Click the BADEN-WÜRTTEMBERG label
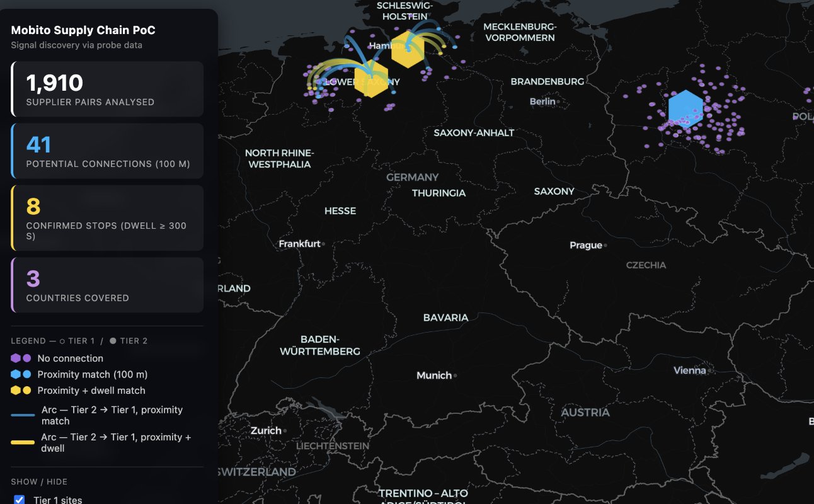This screenshot has height=504, width=814. (x=321, y=345)
